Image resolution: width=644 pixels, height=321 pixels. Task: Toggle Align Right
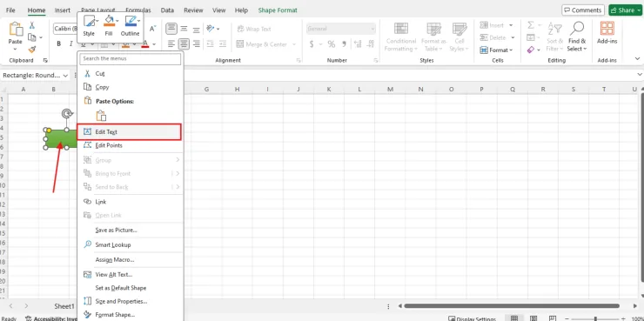pyautogui.click(x=197, y=43)
